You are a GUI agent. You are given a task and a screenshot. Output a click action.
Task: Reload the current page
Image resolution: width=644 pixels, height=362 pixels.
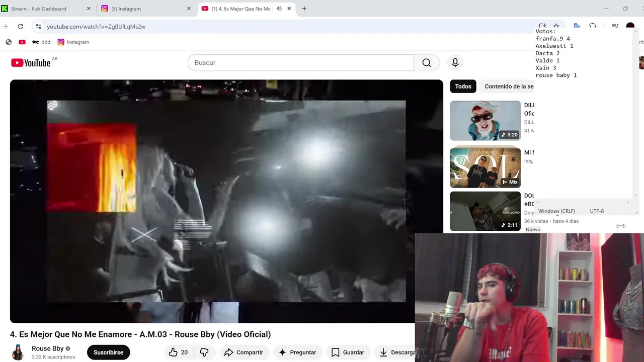point(20,27)
